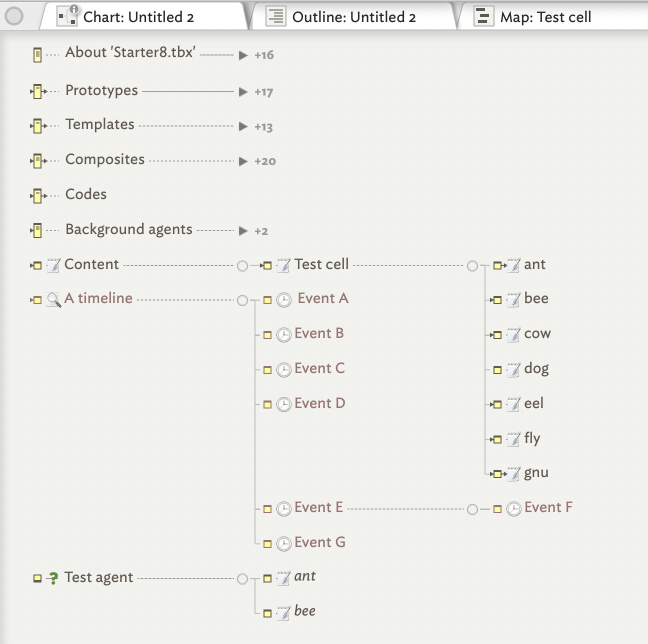
Task: Select the Event G note label
Action: pyautogui.click(x=319, y=542)
